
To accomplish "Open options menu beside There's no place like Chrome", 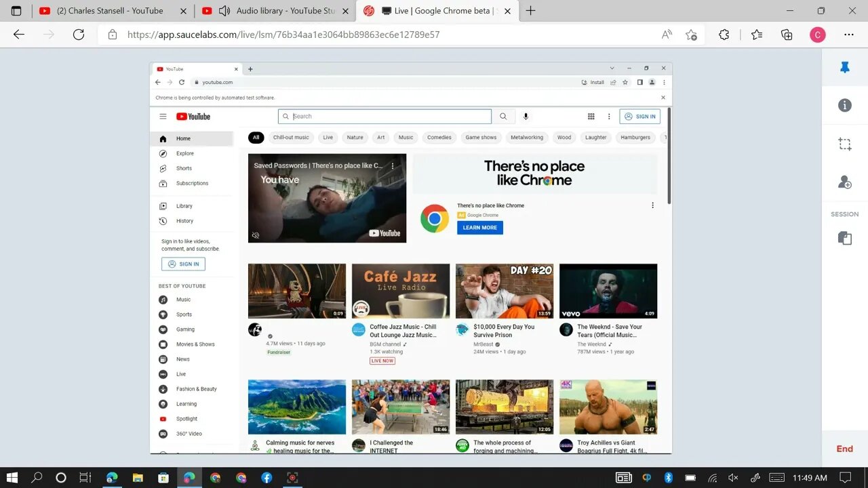I will coord(653,205).
